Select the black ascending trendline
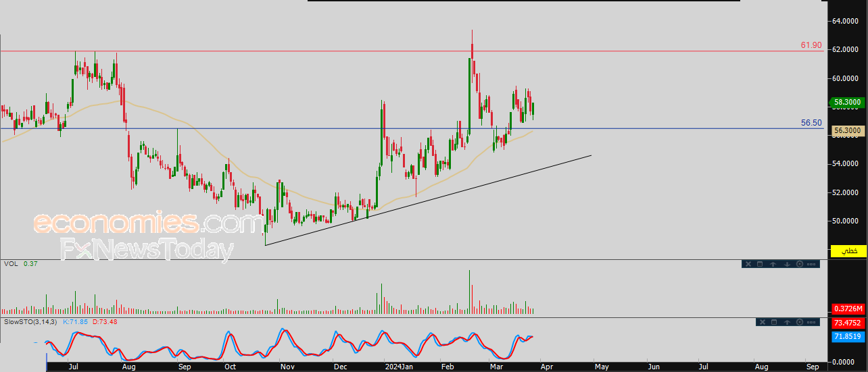The height and width of the screenshot is (372, 868). pos(429,201)
